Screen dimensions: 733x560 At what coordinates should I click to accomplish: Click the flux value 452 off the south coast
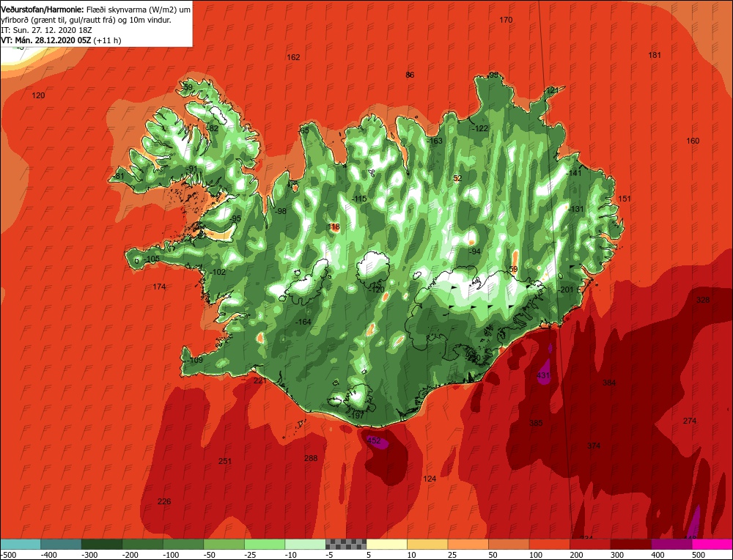tap(374, 441)
